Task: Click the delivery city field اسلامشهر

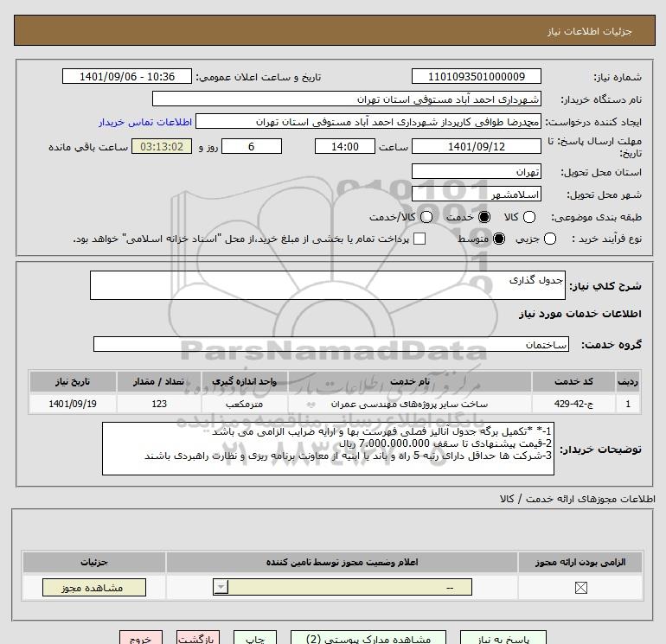Action: coord(476,194)
